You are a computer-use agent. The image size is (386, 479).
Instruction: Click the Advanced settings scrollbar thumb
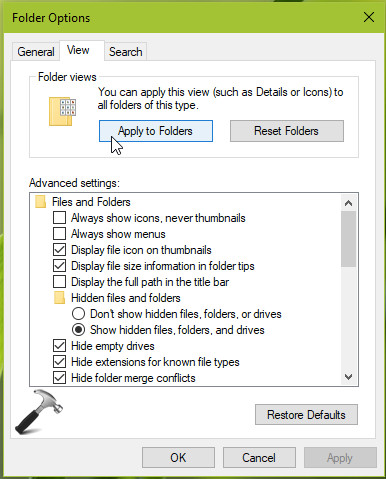[348, 239]
